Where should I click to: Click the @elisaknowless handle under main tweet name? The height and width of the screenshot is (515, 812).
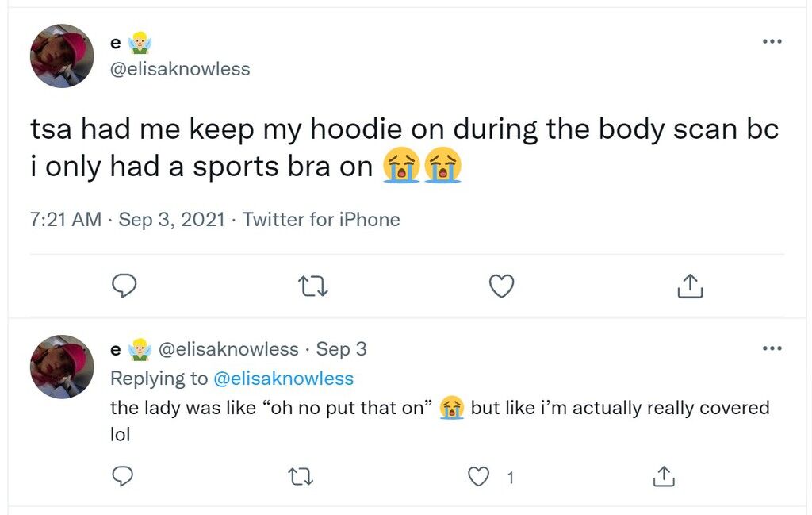pos(180,69)
